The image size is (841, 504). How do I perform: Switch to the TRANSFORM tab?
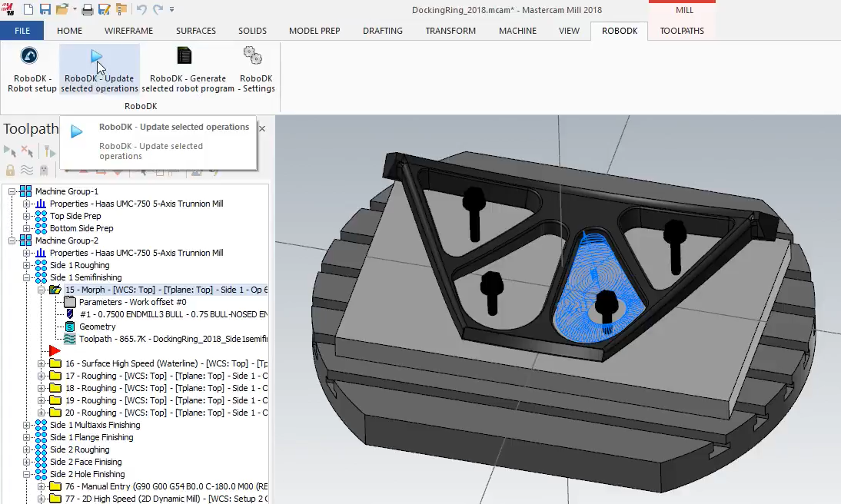(x=450, y=31)
